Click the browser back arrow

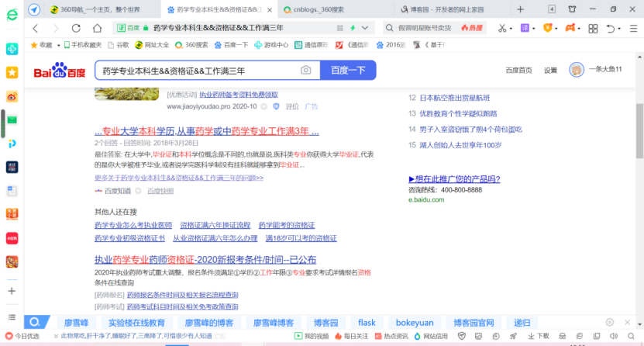click(36, 28)
